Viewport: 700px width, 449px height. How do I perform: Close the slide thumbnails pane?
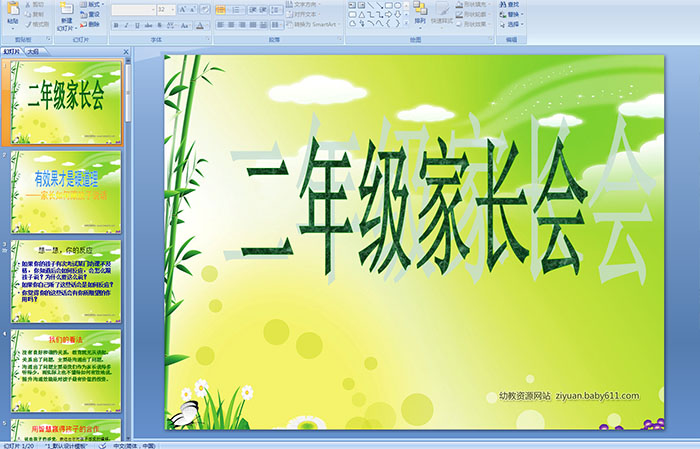point(126,52)
